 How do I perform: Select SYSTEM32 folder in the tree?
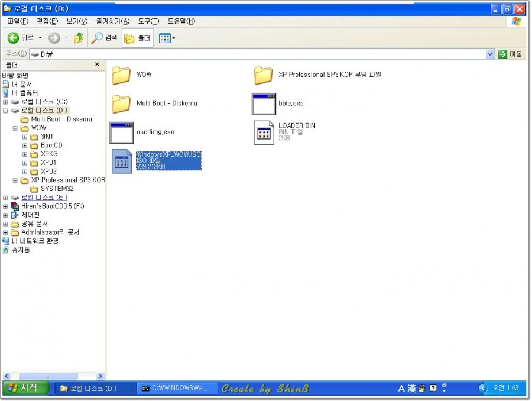57,189
